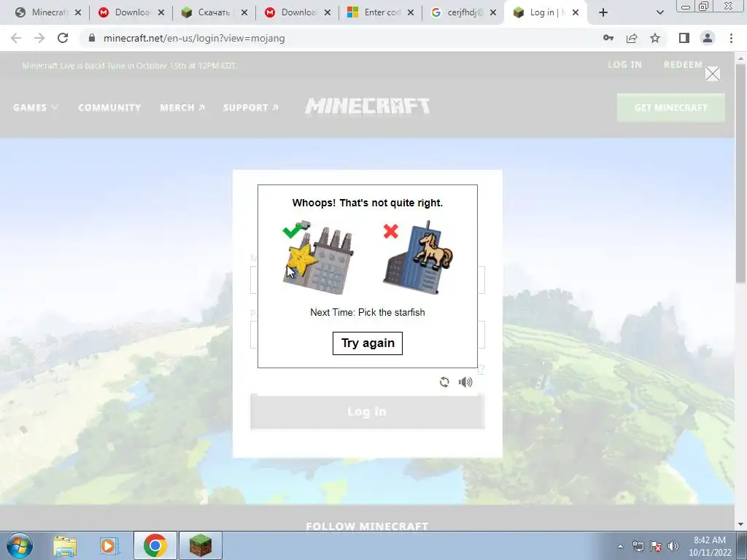
Task: Open the COMMUNITY menu item
Action: tap(109, 108)
